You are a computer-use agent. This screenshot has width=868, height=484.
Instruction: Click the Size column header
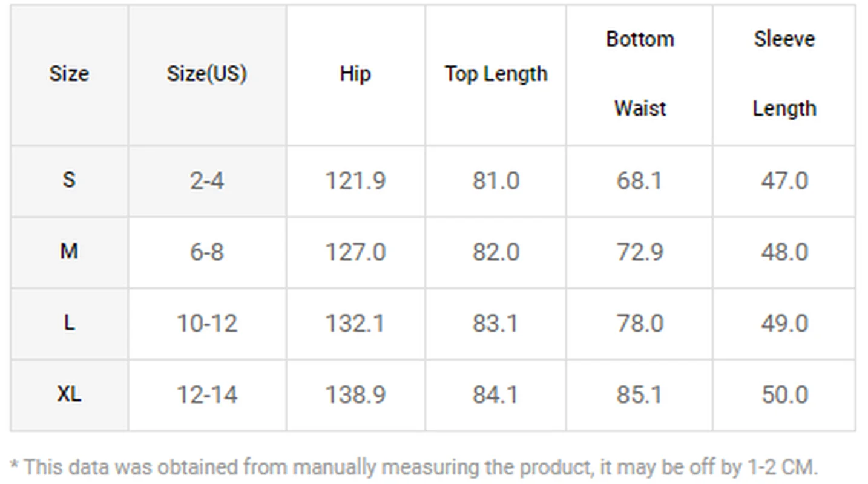tap(69, 74)
